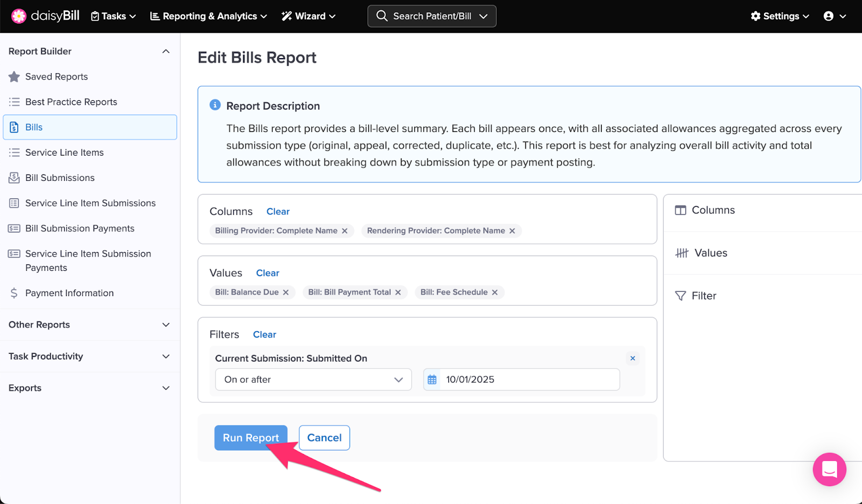Select Bill Submissions in the sidebar
This screenshot has height=504, width=862.
(x=60, y=178)
